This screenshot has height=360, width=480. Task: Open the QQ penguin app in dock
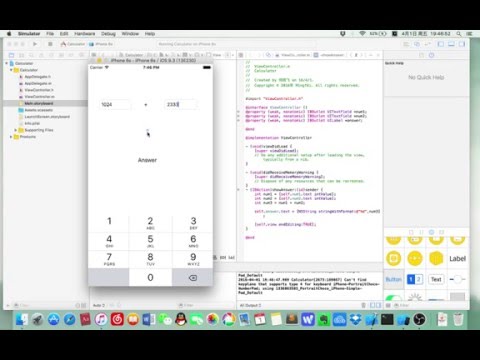click(x=181, y=319)
